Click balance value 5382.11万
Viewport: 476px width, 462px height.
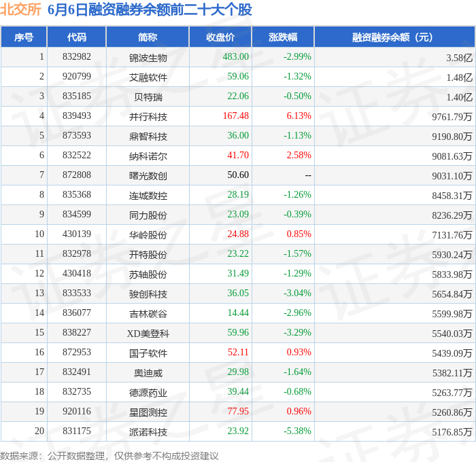(x=452, y=373)
